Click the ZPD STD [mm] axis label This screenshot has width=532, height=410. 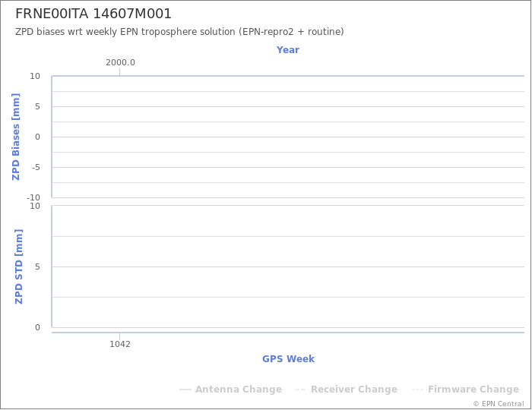[x=19, y=266]
